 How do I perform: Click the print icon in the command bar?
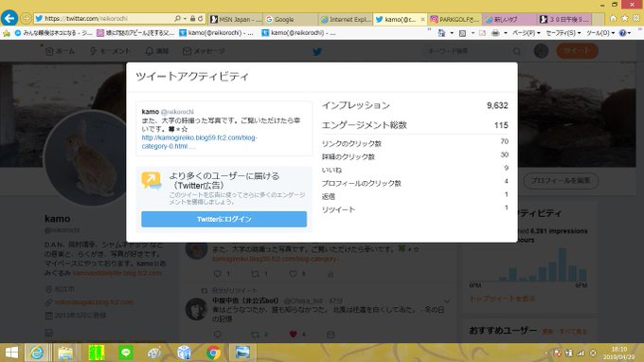(495, 33)
